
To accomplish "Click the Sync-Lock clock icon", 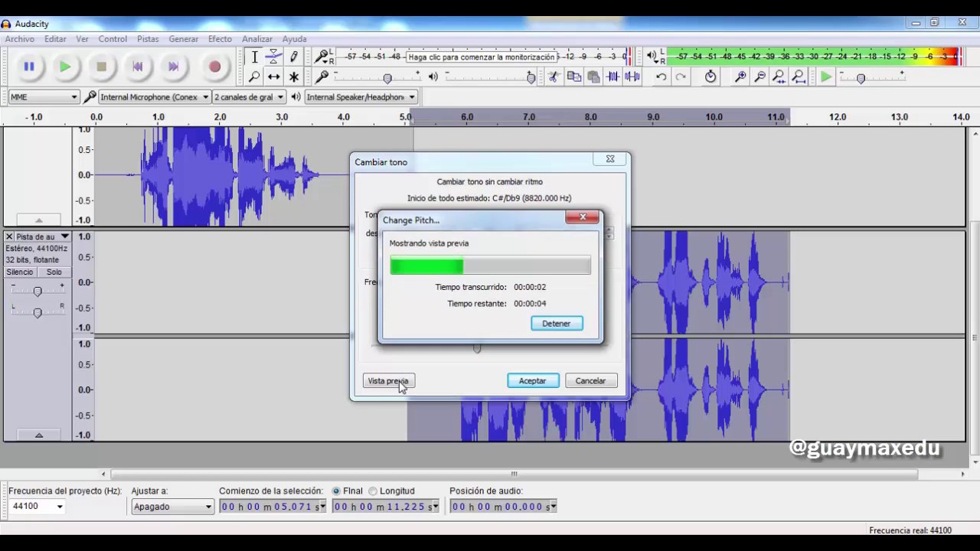I will 710,77.
